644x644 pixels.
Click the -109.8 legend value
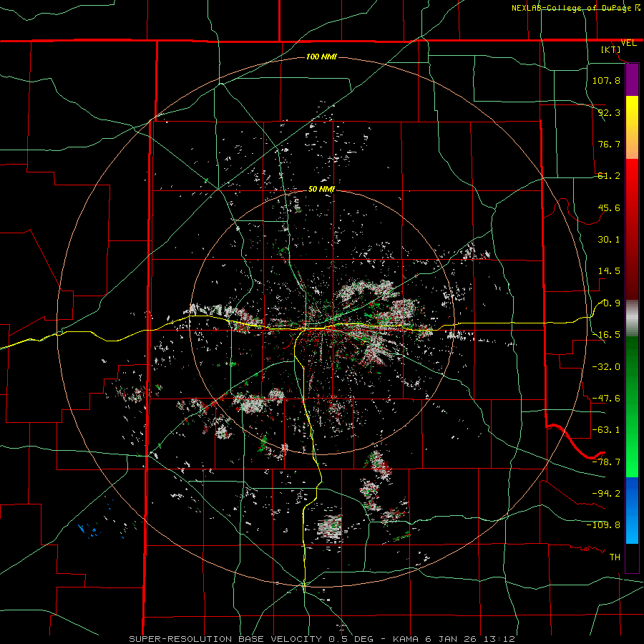coord(603,525)
